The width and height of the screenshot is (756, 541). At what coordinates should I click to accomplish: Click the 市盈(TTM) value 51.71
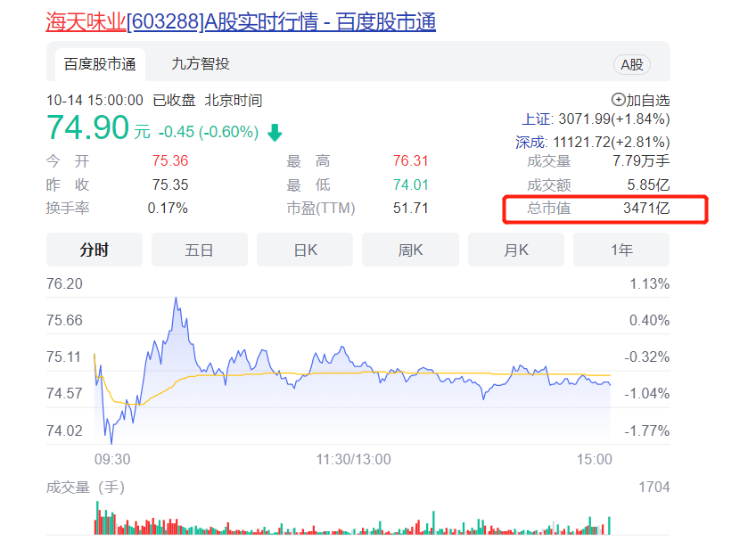tap(410, 208)
